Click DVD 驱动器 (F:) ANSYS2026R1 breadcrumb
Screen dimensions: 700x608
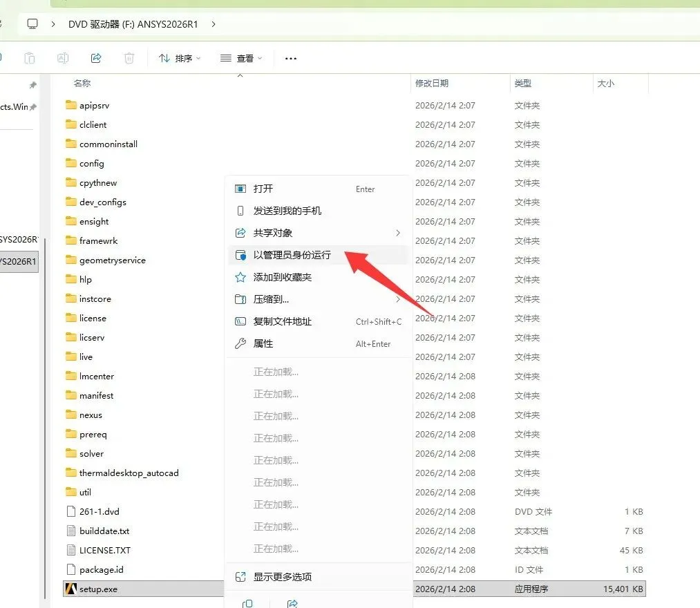point(133,24)
